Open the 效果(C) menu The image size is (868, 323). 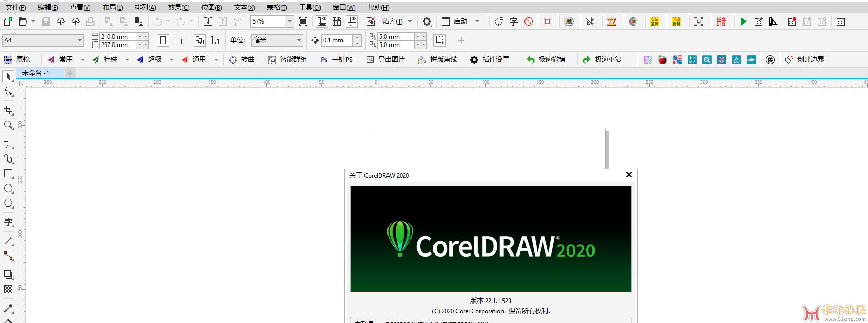coord(178,7)
